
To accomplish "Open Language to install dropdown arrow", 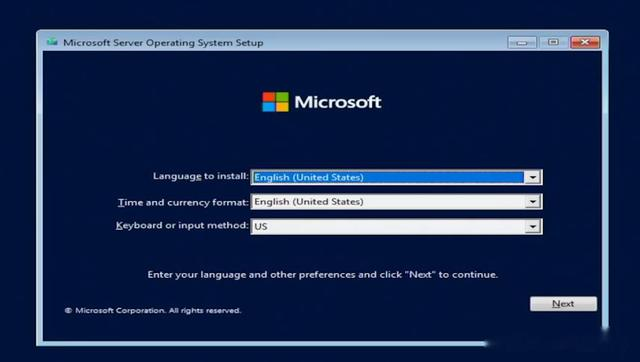I will 533,177.
